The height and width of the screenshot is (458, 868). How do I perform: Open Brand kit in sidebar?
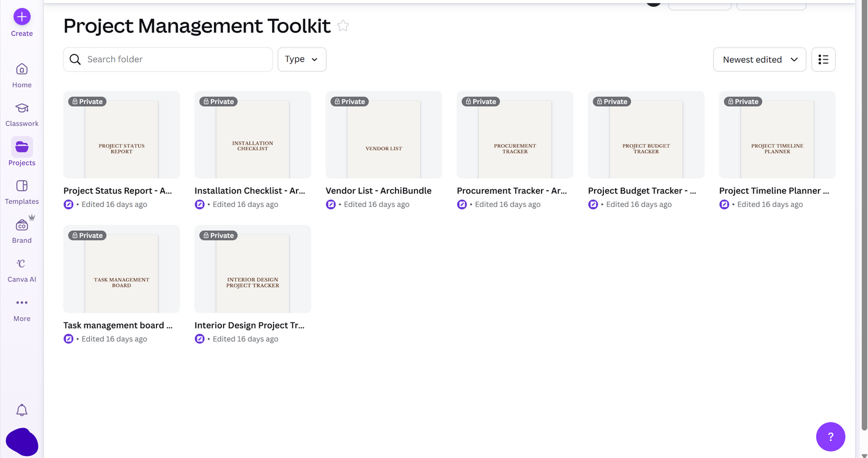click(x=22, y=231)
